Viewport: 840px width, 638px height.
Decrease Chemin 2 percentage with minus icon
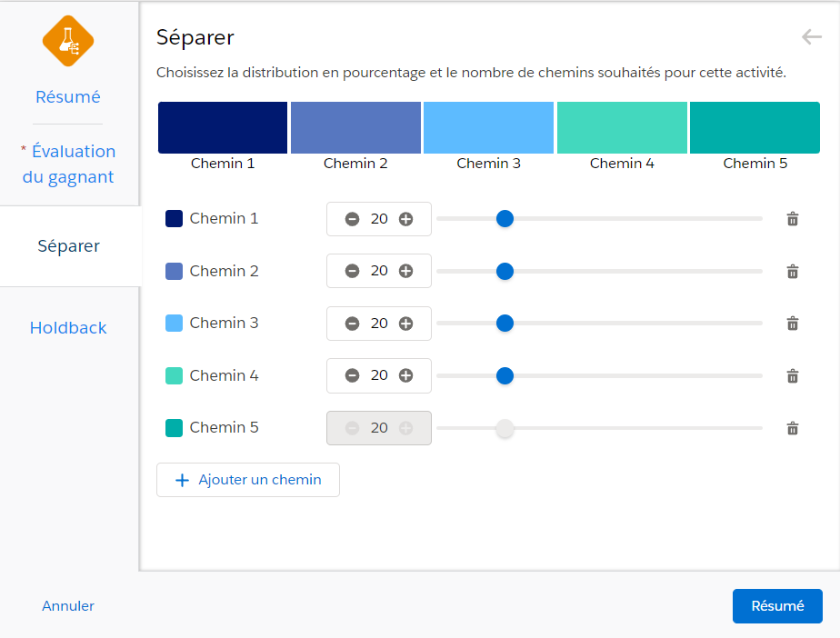tap(352, 271)
